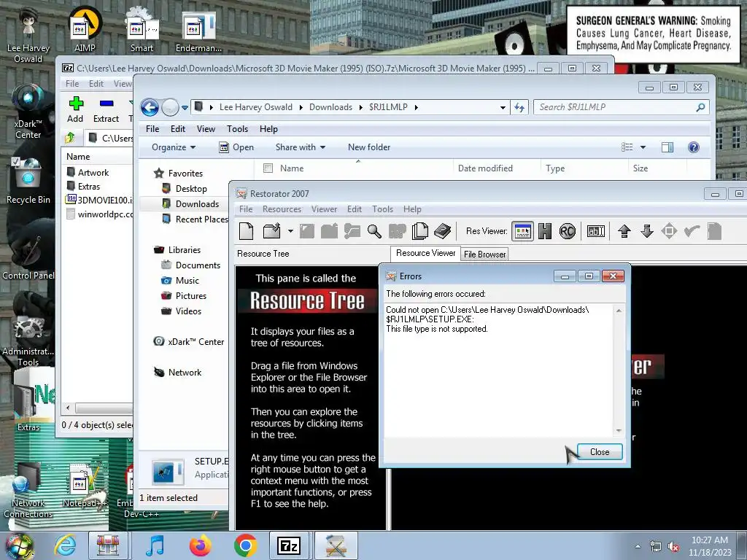The image size is (747, 560).
Task: Select Music under Libraries
Action: click(187, 281)
